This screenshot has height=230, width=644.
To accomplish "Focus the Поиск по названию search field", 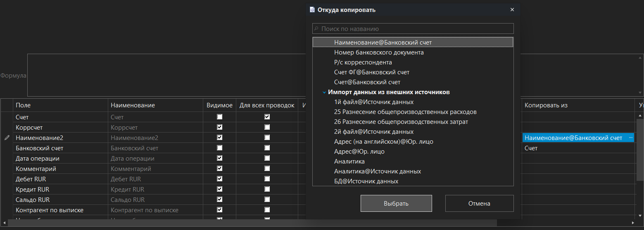I will 413,28.
